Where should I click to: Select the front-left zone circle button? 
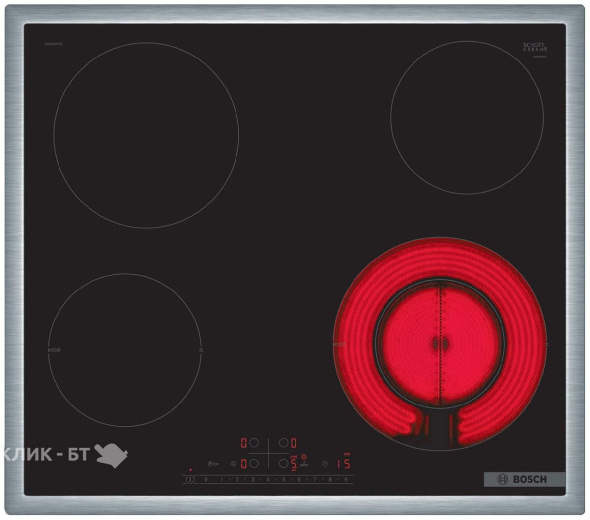pyautogui.click(x=254, y=464)
